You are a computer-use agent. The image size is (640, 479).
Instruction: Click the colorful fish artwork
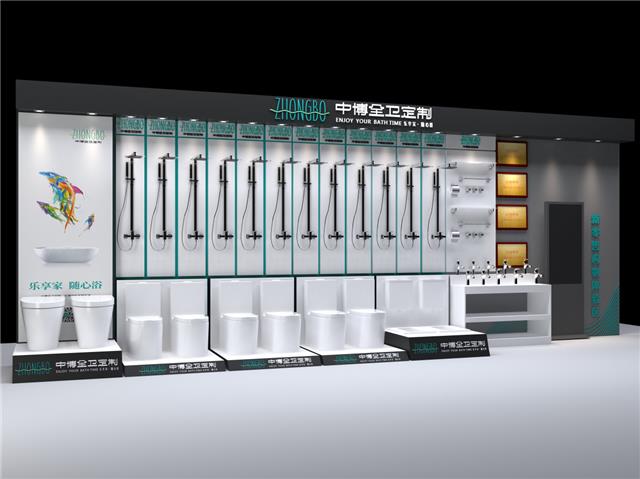point(62,197)
